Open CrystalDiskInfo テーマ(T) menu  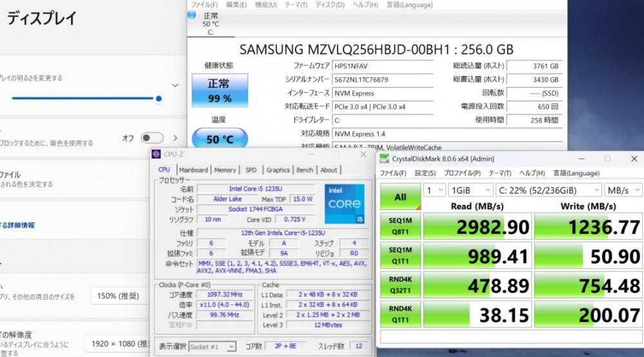[x=296, y=5]
